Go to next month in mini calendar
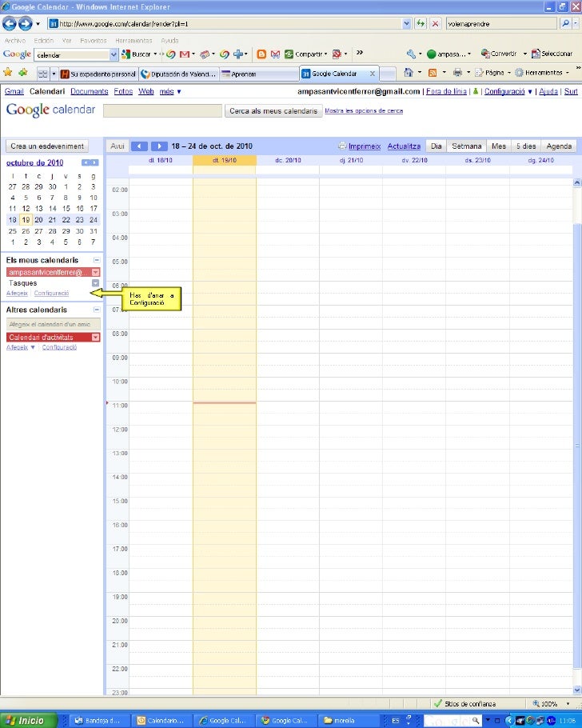The image size is (582, 728). (x=94, y=162)
